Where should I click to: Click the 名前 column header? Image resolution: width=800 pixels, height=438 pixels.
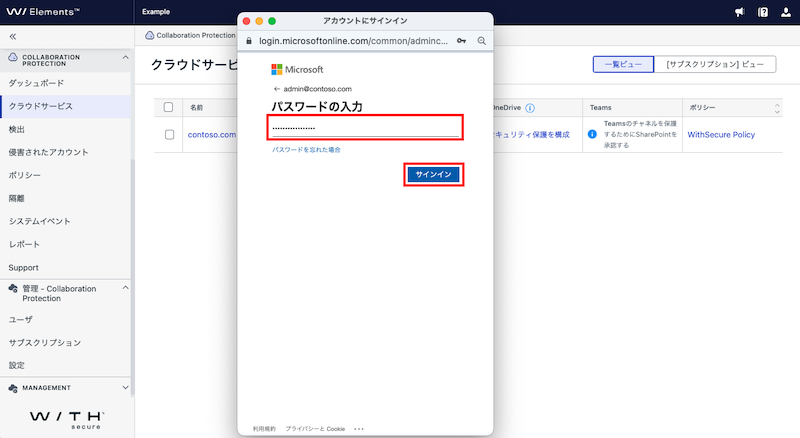[x=196, y=108]
